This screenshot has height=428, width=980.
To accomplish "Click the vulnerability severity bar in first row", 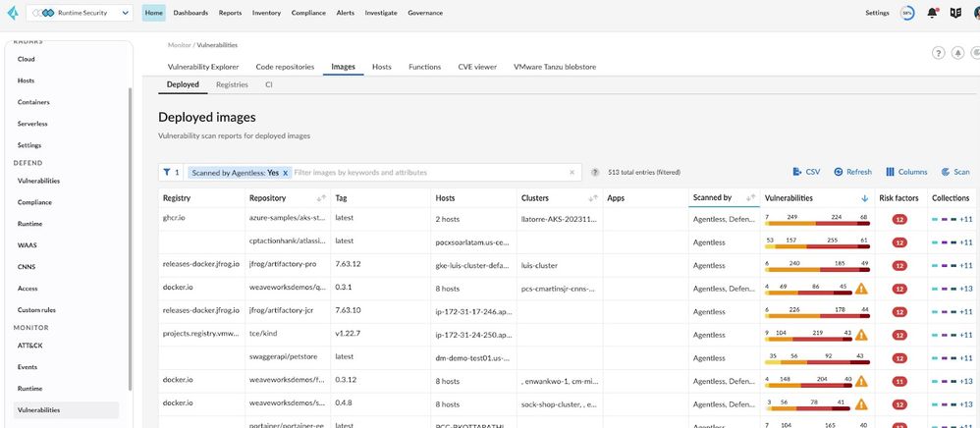I will point(816,222).
